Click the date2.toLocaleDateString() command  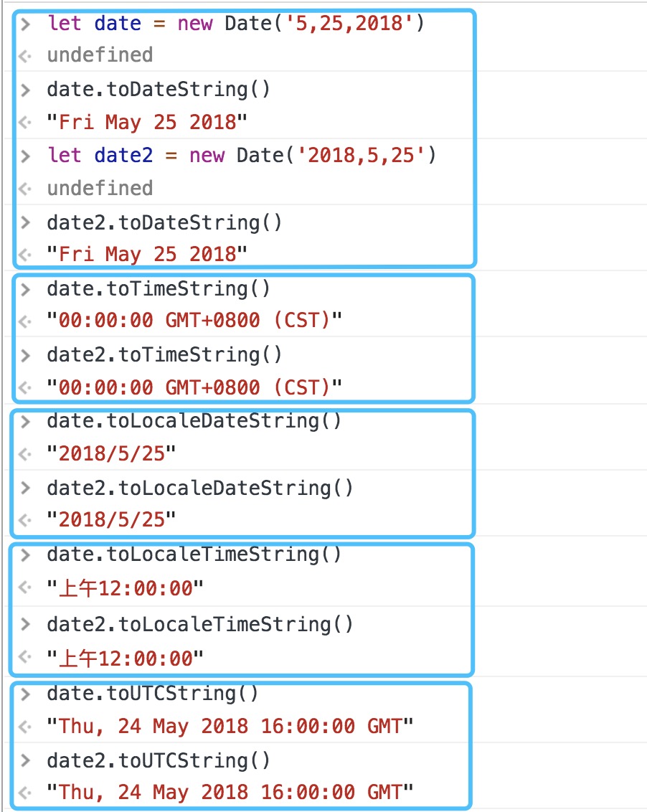pos(200,488)
